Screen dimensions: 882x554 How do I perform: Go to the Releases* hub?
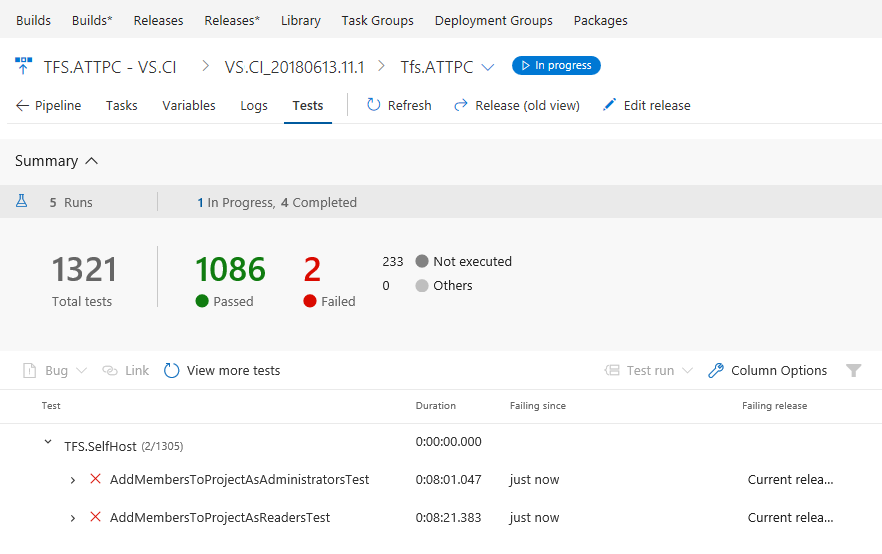(232, 20)
